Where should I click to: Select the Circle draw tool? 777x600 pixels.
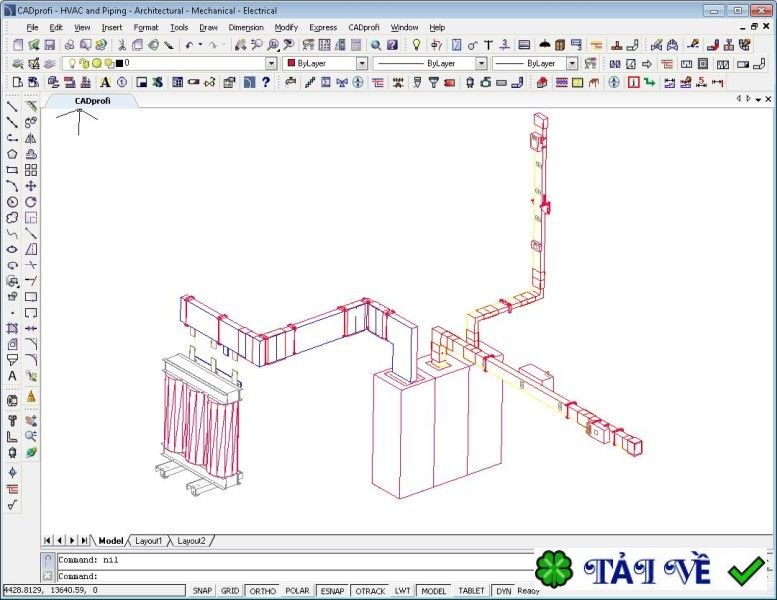point(12,202)
